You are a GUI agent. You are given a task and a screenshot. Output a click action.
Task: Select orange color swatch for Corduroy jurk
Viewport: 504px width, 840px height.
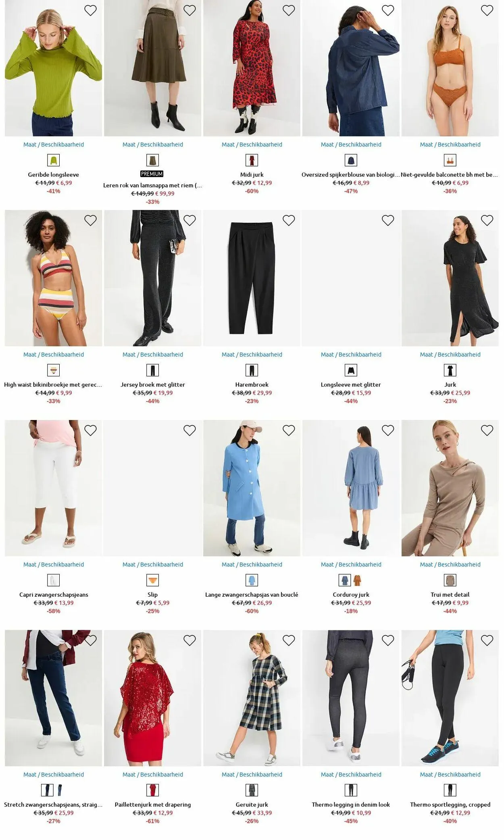[358, 580]
